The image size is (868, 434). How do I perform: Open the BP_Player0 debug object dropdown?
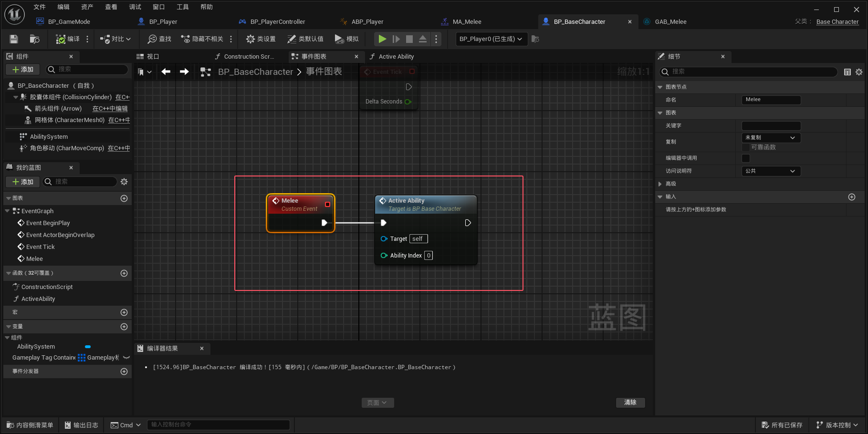tap(491, 39)
